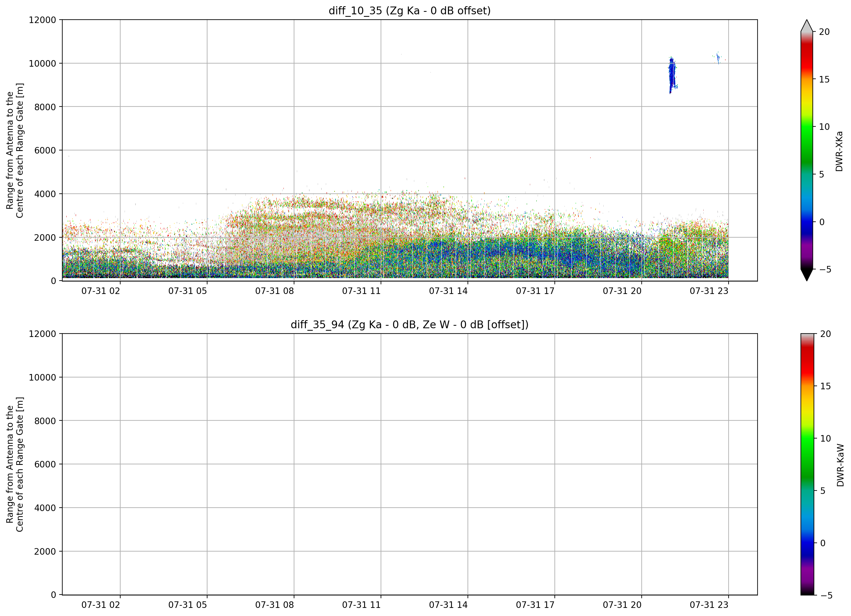Click the y-axis range label of the diff_35_94 plot
The width and height of the screenshot is (851, 616).
point(15,464)
